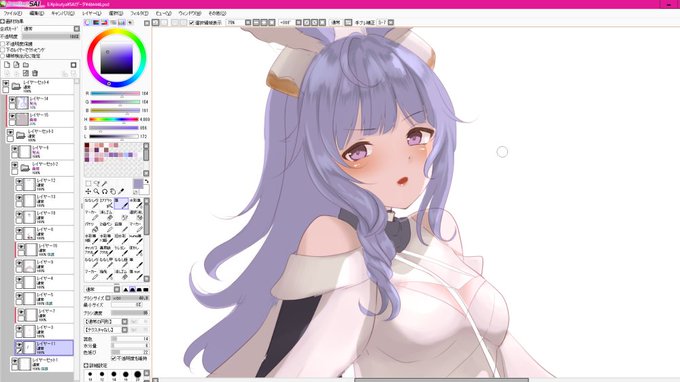Click the zoom out button
Image resolution: width=680 pixels, height=382 pixels.
(x=256, y=23)
